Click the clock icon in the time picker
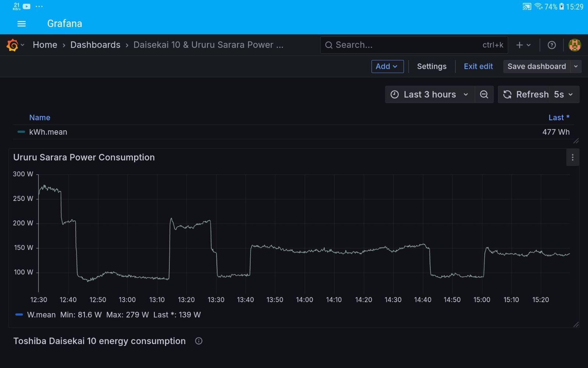The width and height of the screenshot is (588, 368). coord(395,95)
